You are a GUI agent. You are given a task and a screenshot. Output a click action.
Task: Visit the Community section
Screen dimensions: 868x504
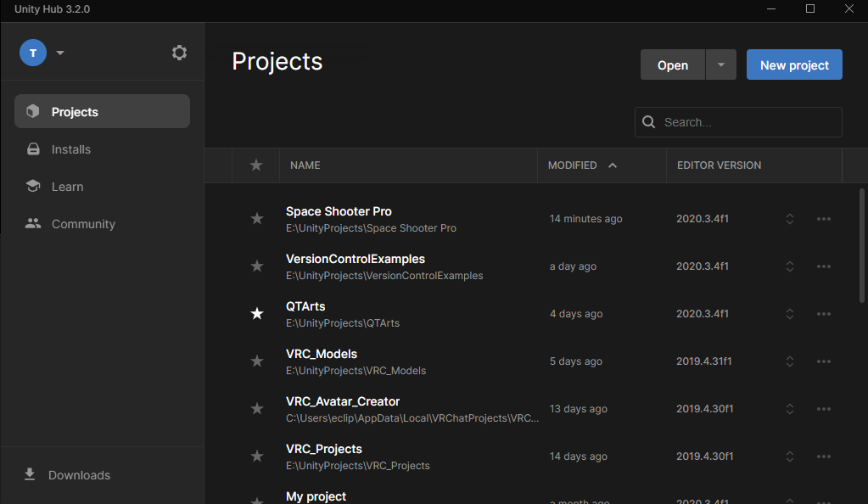(x=82, y=223)
